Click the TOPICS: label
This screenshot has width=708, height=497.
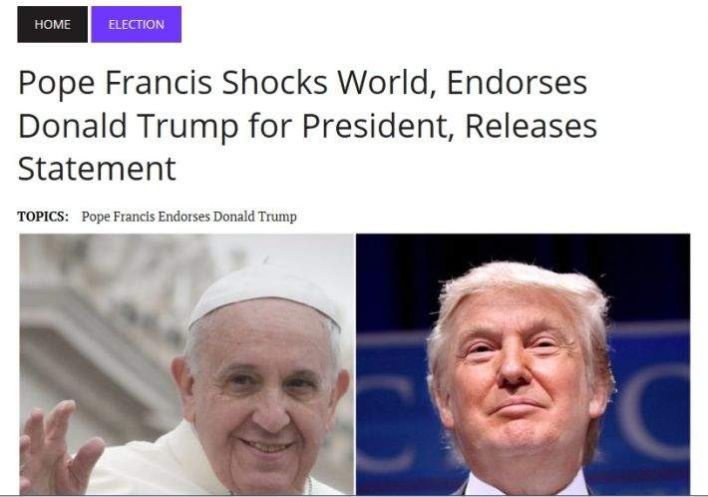43,216
